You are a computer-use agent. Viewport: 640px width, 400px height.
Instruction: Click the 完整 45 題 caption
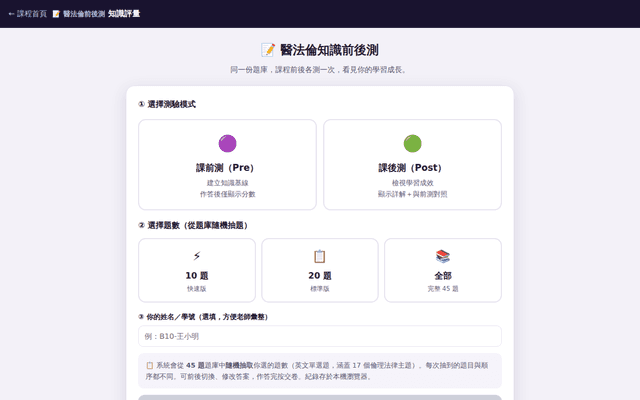(x=443, y=289)
